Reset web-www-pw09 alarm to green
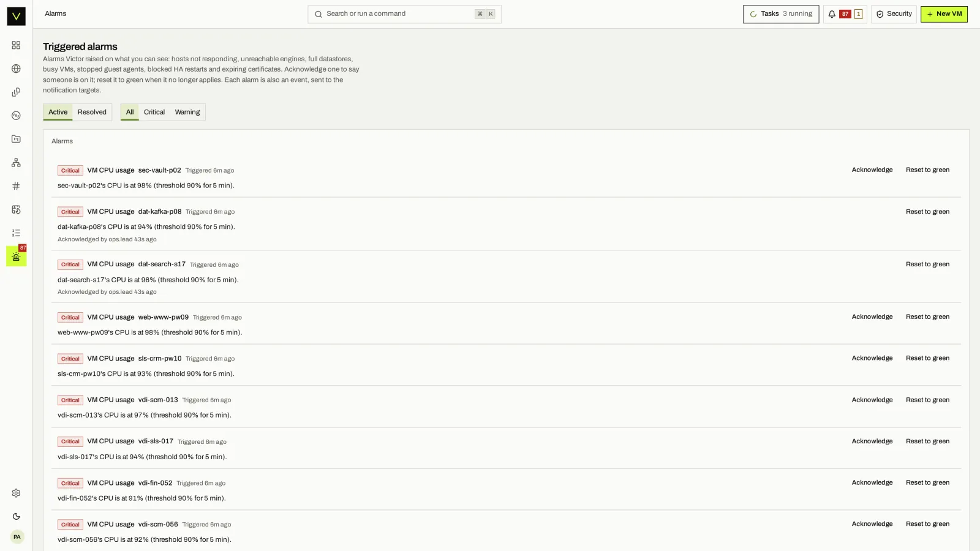Image resolution: width=980 pixels, height=551 pixels. (x=927, y=317)
